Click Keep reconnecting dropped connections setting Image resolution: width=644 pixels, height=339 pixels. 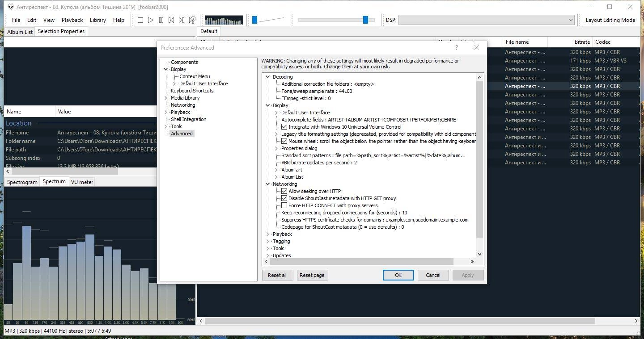344,213
